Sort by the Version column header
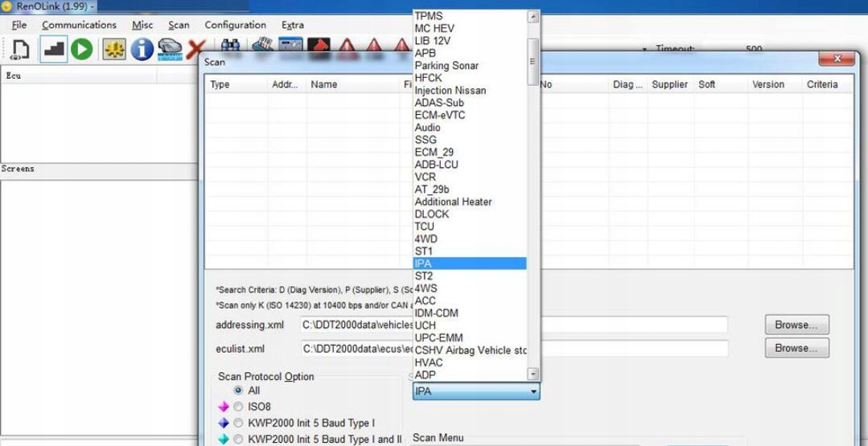The image size is (868, 446). pos(775,84)
